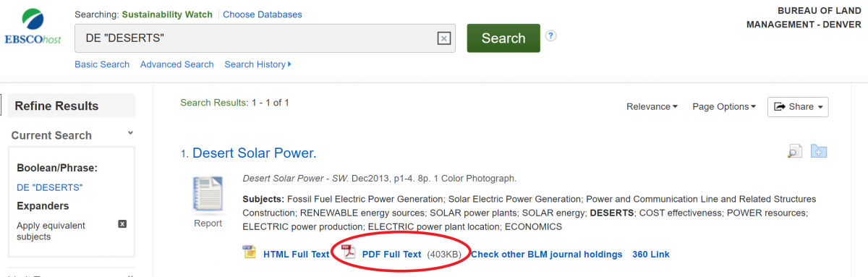Image resolution: width=868 pixels, height=277 pixels.
Task: Click the Refine Results heading
Action: 56,106
